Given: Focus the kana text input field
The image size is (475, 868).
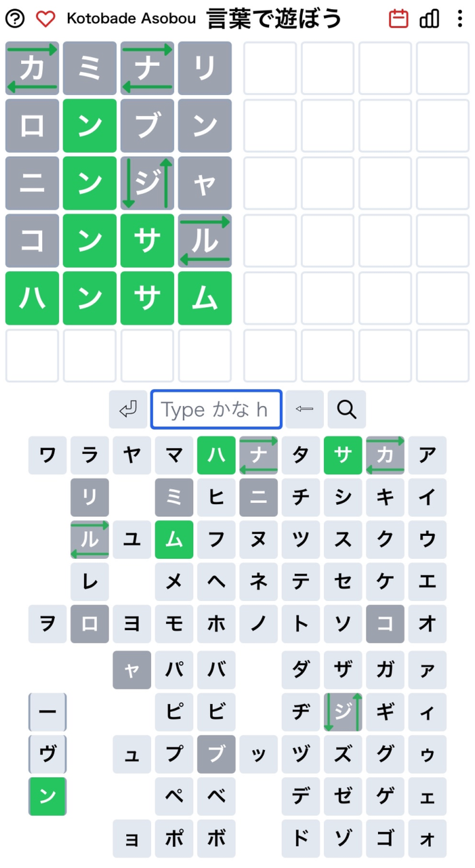Looking at the screenshot, I should [216, 409].
